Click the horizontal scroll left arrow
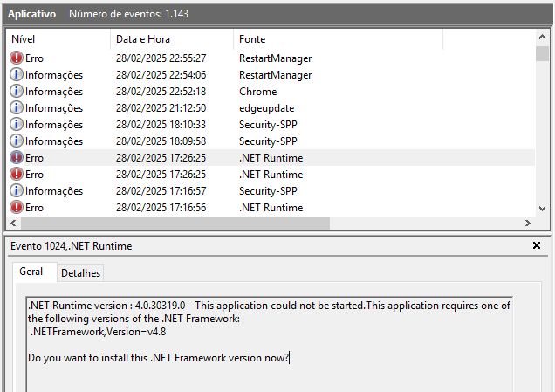The height and width of the screenshot is (392, 555). [x=13, y=224]
